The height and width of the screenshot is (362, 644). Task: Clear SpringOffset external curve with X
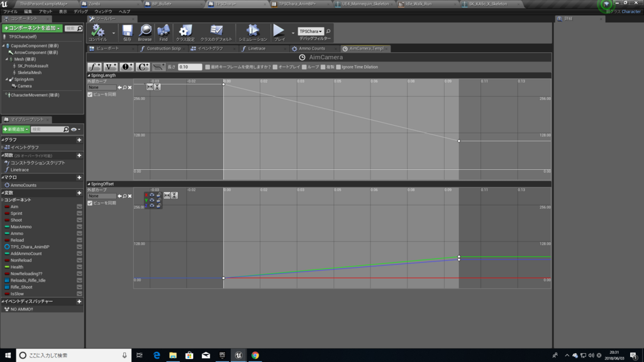130,196
